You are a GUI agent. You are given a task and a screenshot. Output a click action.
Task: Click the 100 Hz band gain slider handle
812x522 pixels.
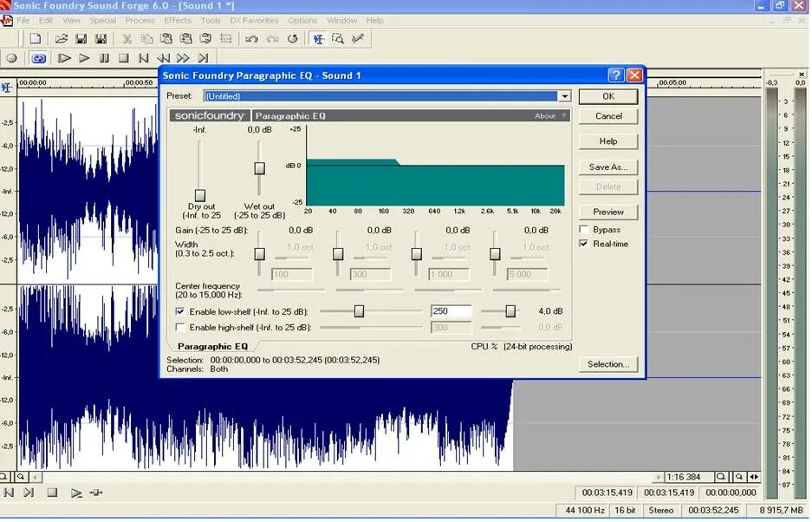point(259,254)
